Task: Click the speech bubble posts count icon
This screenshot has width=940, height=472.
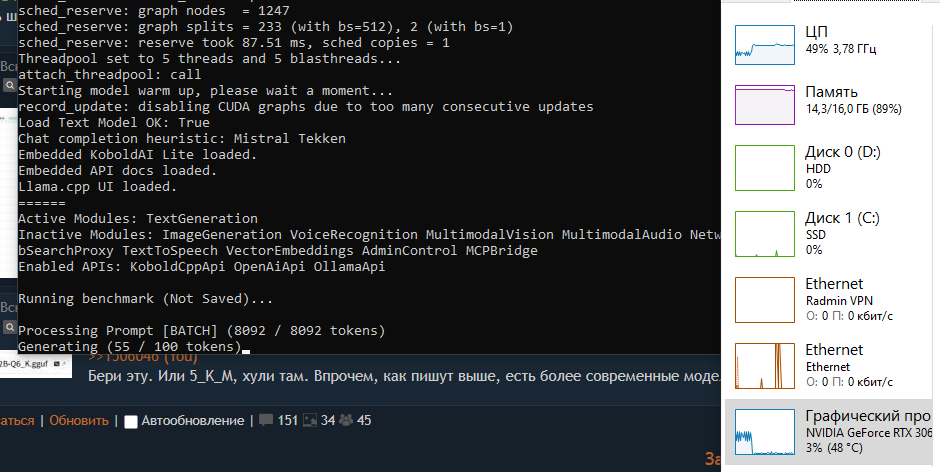Action: pyautogui.click(x=266, y=420)
